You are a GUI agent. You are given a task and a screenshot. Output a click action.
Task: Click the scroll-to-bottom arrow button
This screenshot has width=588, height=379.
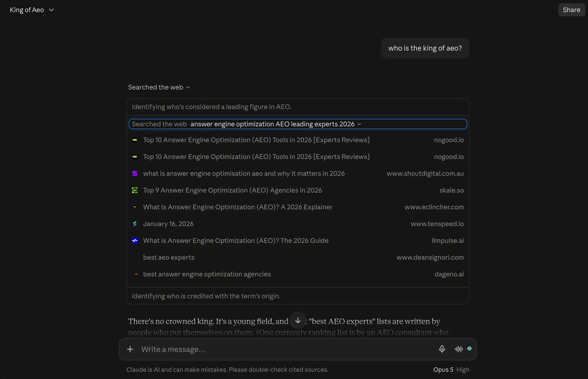tap(298, 320)
